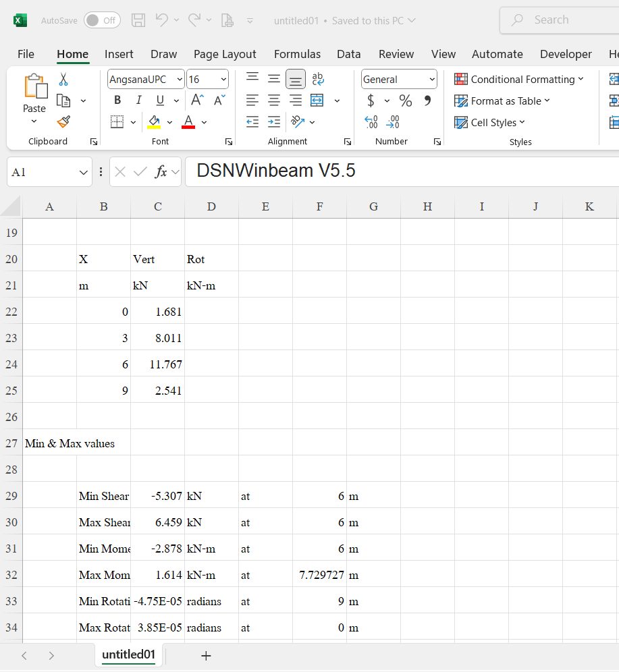Image resolution: width=619 pixels, height=672 pixels.
Task: Click the Cancel X in formula bar
Action: [120, 172]
